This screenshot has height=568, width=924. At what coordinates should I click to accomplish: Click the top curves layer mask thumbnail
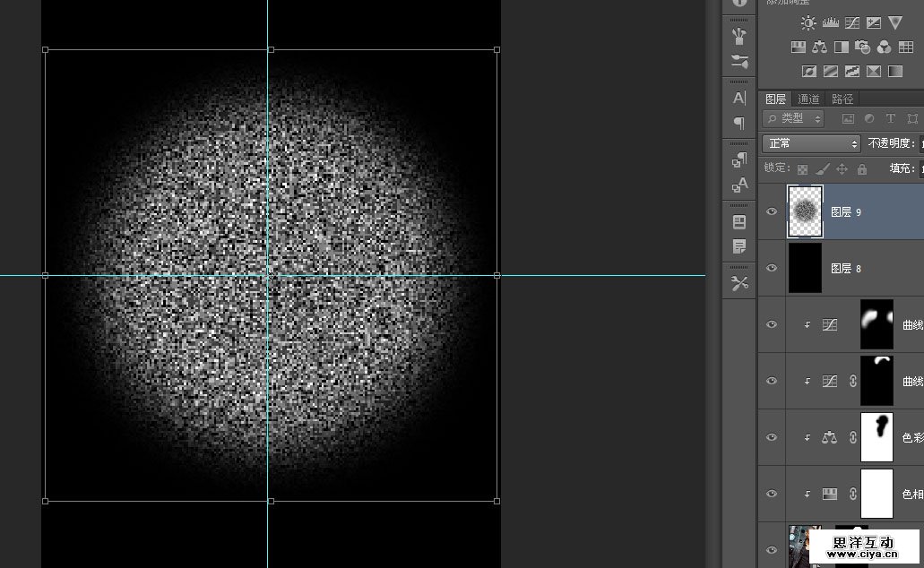877,323
